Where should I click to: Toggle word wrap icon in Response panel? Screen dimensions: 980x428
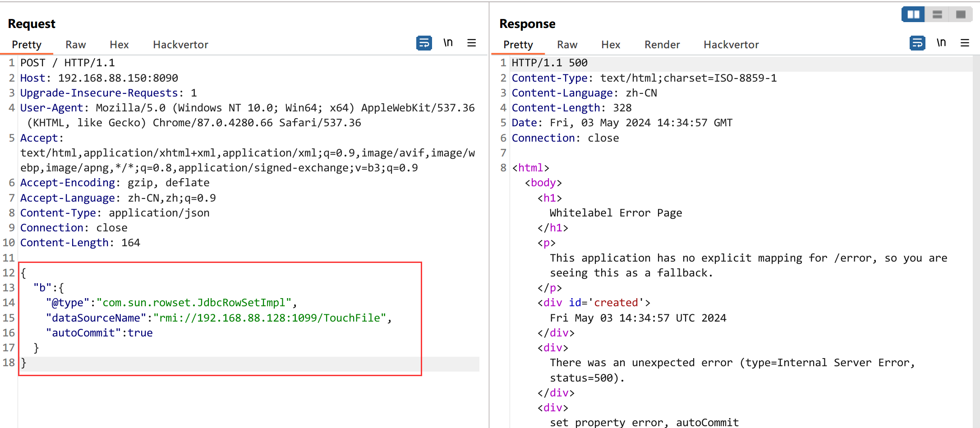pos(917,43)
